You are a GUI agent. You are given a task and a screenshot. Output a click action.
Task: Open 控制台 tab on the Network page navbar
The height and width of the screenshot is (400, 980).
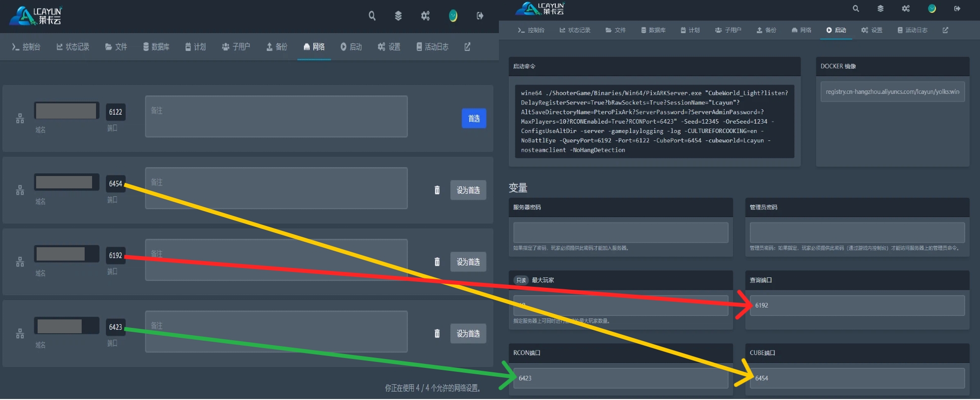[26, 47]
